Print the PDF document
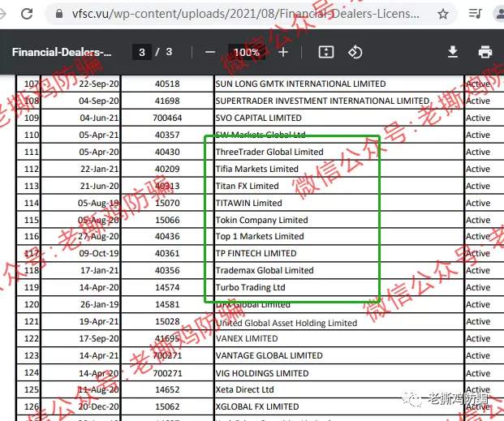 point(485,52)
